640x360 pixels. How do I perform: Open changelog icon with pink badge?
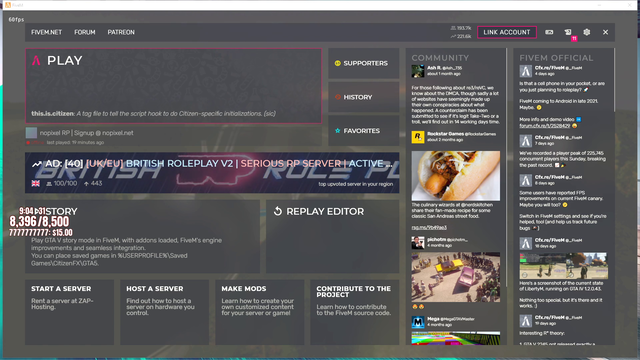pos(568,33)
